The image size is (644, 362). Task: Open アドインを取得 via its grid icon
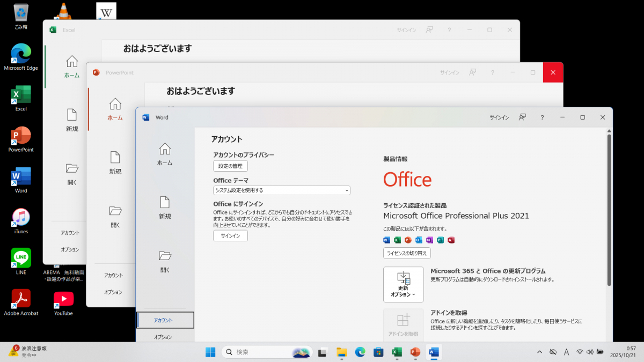pos(403,322)
